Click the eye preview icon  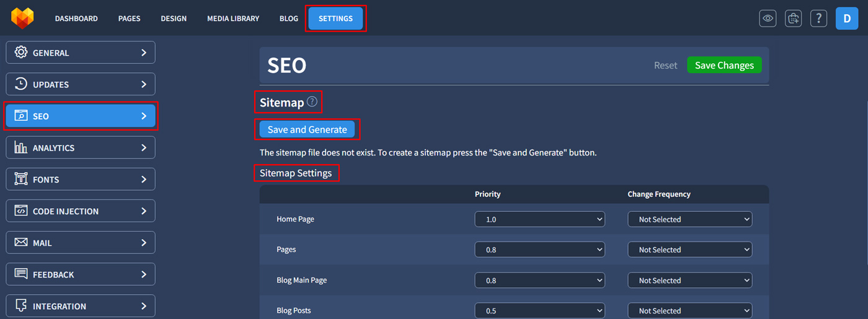[768, 19]
